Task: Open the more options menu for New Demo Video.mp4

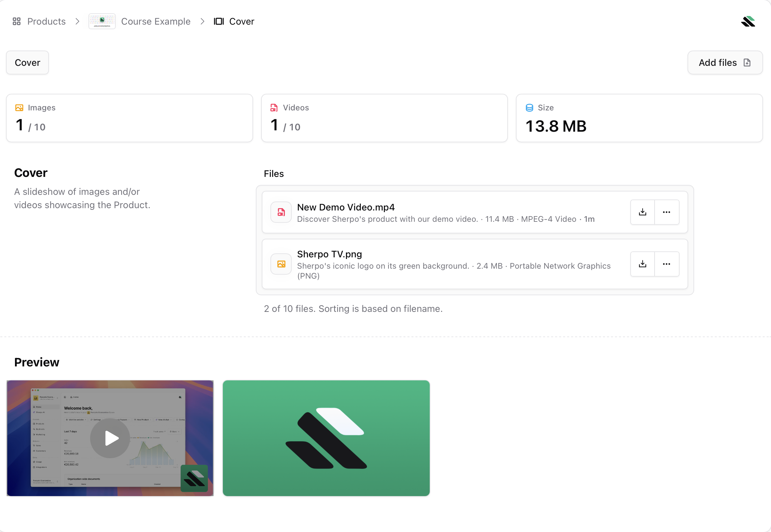Action: click(667, 212)
